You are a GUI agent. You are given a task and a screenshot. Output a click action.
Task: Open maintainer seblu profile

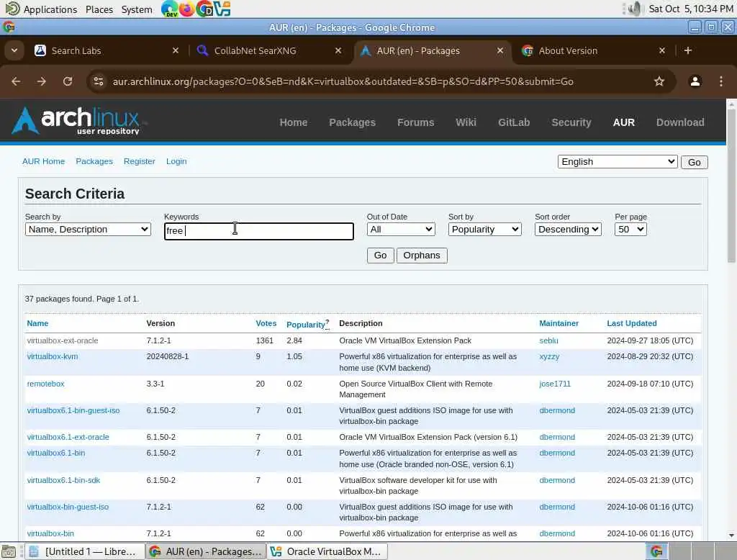[x=548, y=340]
